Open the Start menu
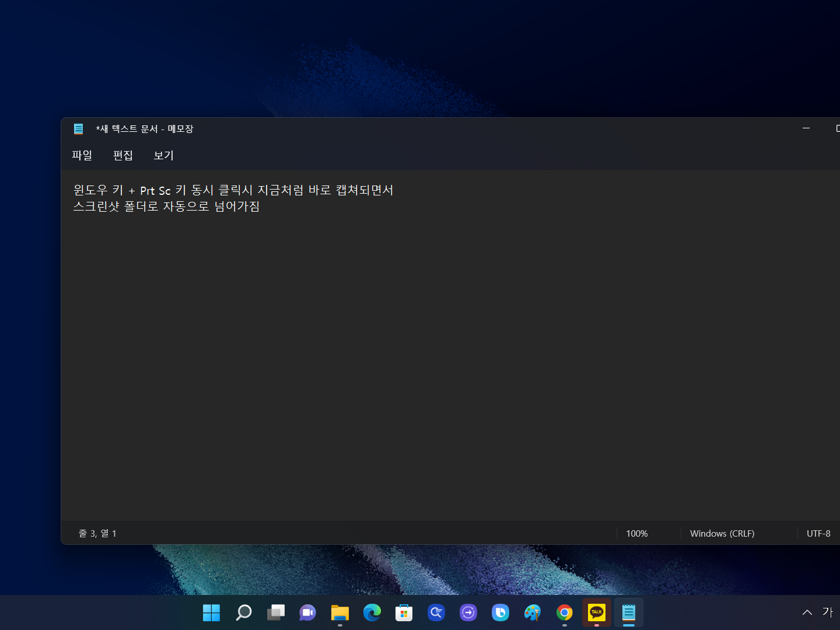The image size is (840, 630). coord(211,612)
